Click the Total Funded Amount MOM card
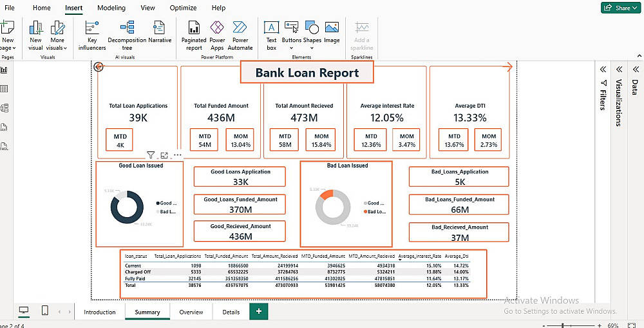 tap(240, 140)
